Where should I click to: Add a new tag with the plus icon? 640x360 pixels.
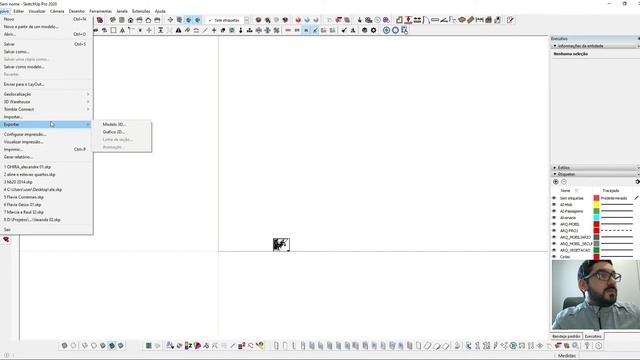[556, 182]
